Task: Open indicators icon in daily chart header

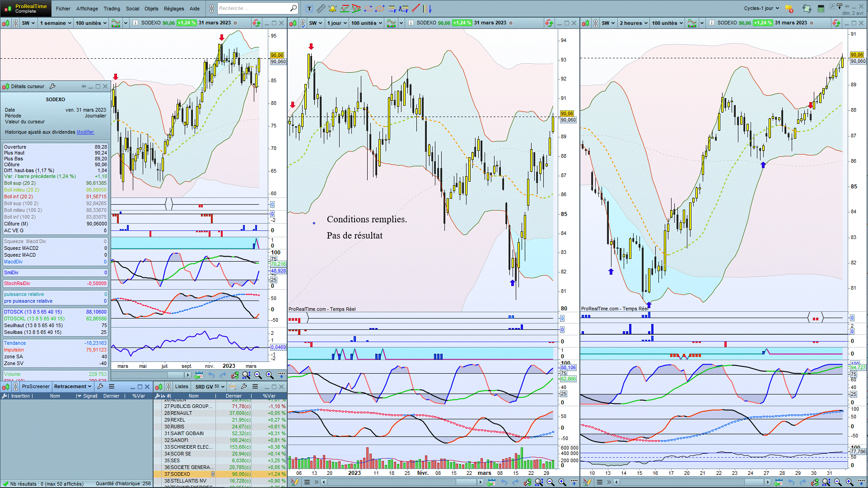Action: point(391,23)
